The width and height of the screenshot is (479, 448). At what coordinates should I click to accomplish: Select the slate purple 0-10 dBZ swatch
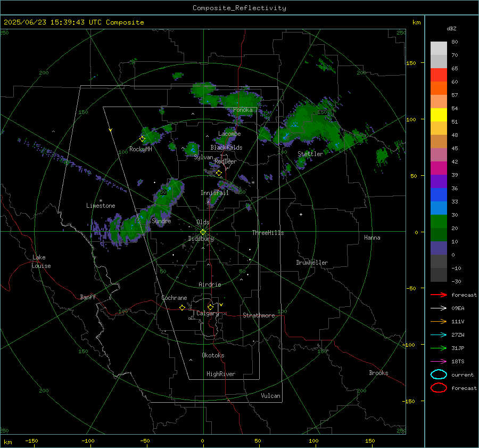[439, 248]
